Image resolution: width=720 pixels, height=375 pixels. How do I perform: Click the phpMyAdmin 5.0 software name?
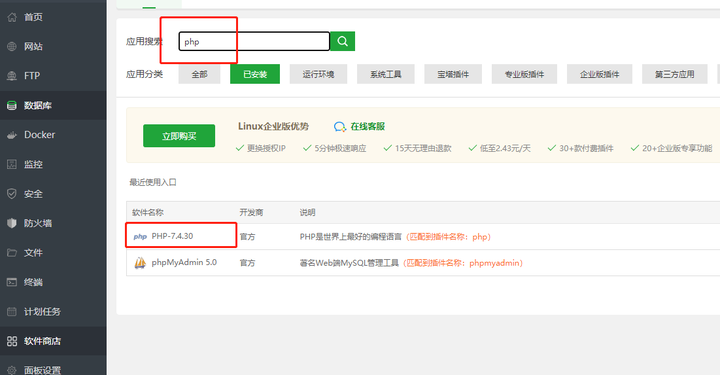tap(184, 263)
